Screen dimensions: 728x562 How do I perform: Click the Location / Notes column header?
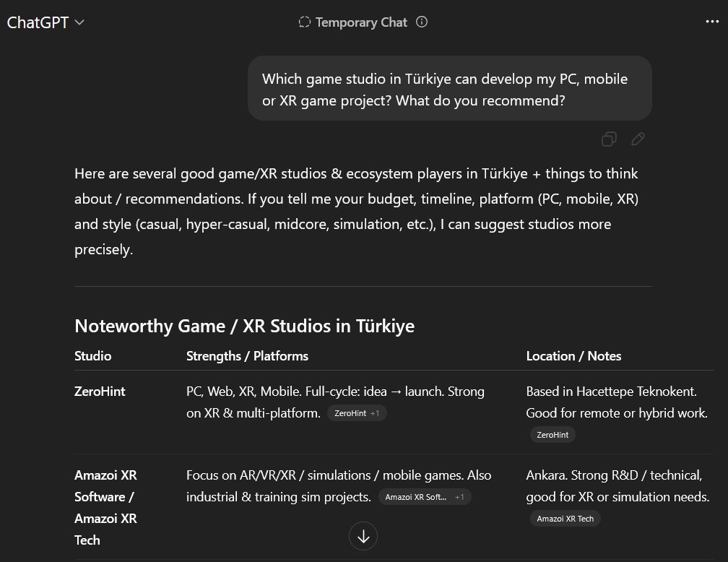[573, 356]
